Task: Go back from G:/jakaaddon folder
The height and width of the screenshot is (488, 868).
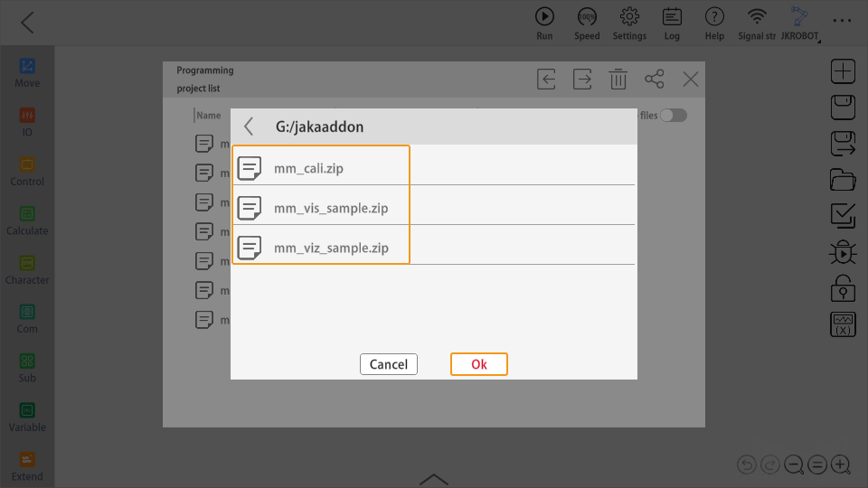Action: (x=249, y=127)
